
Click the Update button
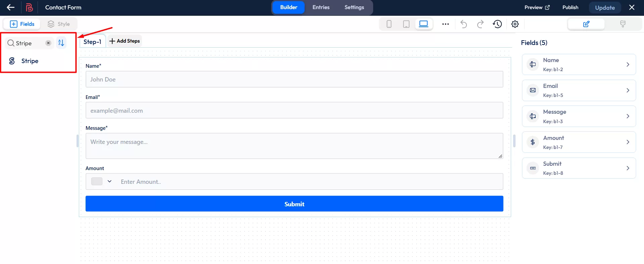(x=605, y=7)
